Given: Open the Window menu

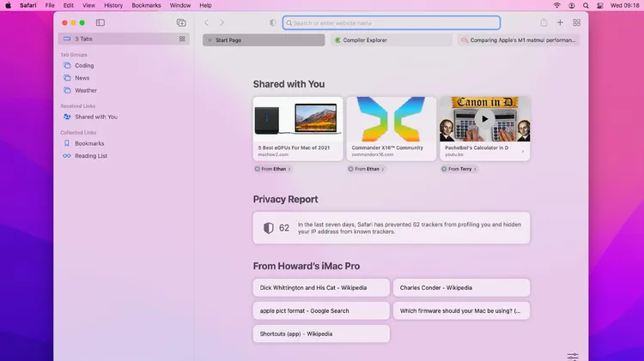Looking at the screenshot, I should click(180, 5).
